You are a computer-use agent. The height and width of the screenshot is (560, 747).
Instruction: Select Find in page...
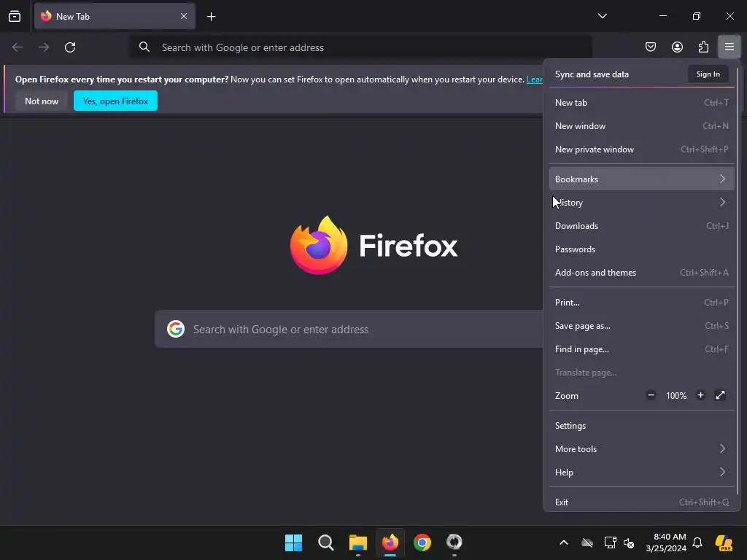pos(641,349)
